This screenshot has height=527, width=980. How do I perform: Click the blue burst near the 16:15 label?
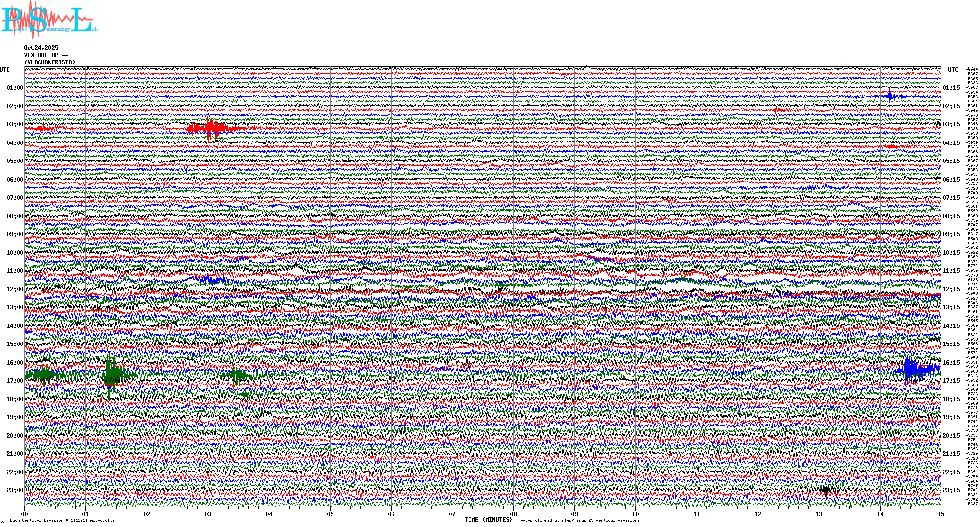point(912,369)
